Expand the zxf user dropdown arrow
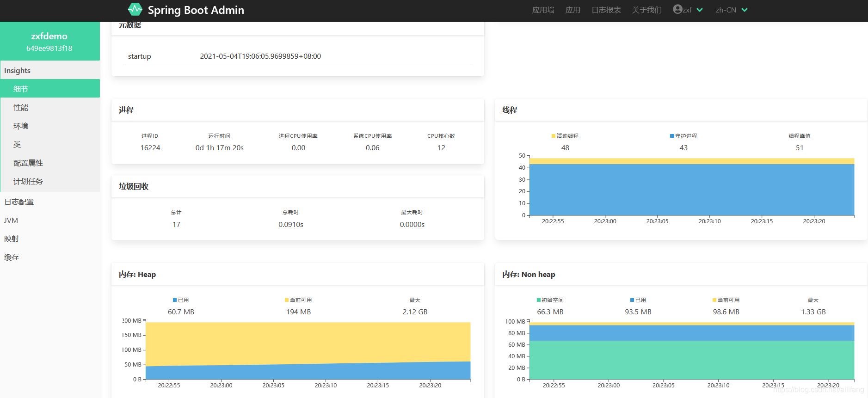 (700, 10)
